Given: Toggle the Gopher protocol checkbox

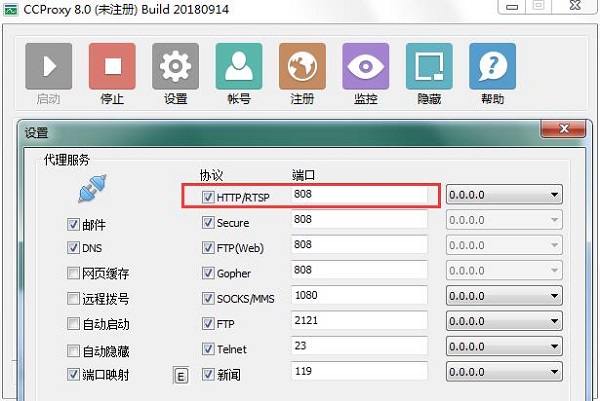Looking at the screenshot, I should pos(208,273).
